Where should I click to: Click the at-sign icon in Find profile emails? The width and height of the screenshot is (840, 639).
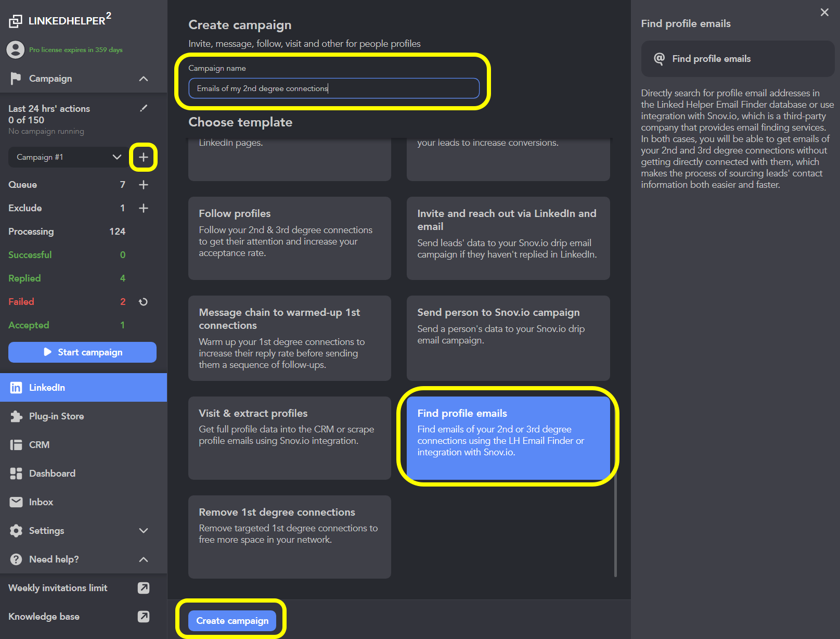point(659,59)
